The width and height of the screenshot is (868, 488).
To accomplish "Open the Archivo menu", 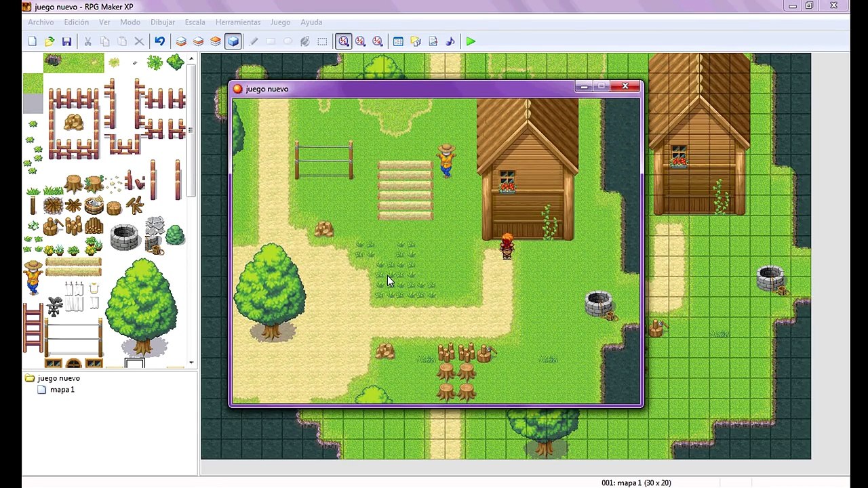I will (x=41, y=22).
